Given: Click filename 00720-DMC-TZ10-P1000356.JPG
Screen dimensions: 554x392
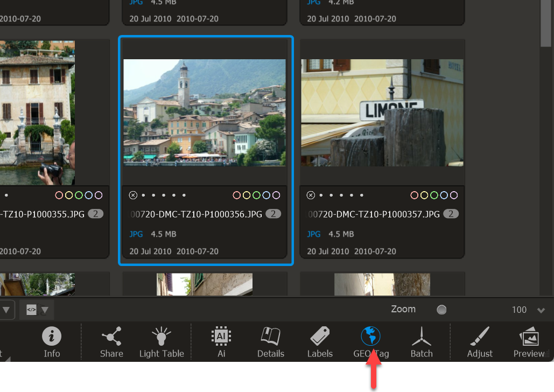Looking at the screenshot, I should pos(197,214).
